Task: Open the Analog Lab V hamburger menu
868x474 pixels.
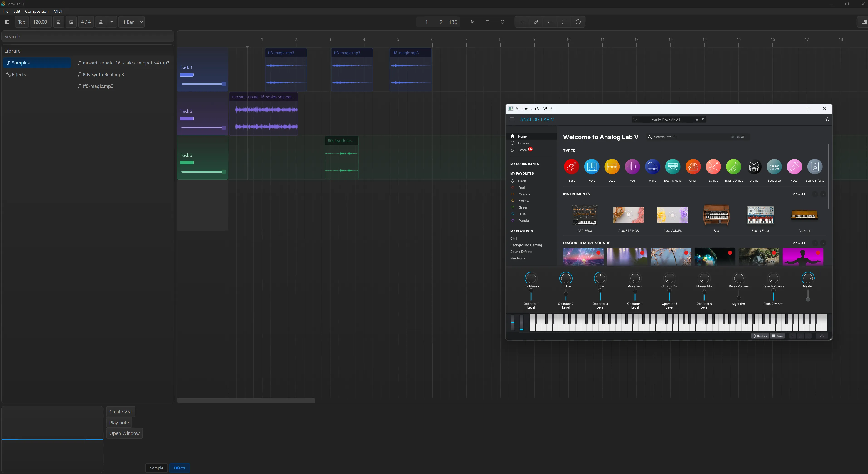Action: [512, 119]
